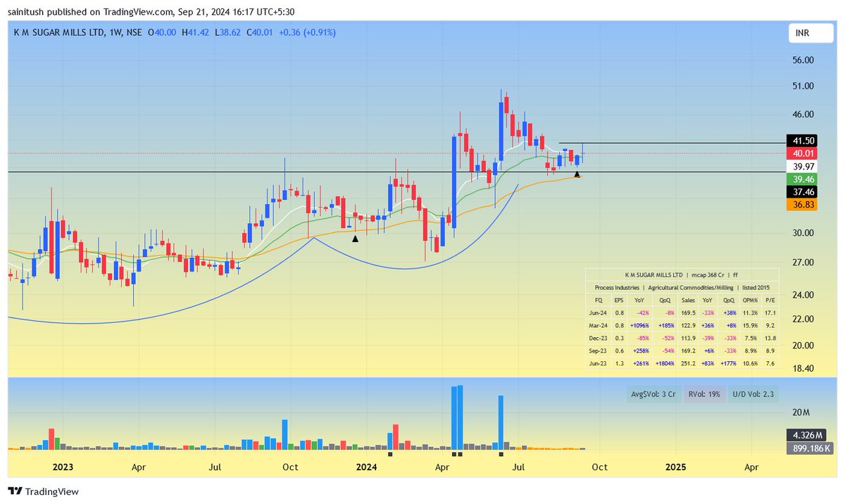Click the Mar-24 quarter row label

[x=598, y=325]
